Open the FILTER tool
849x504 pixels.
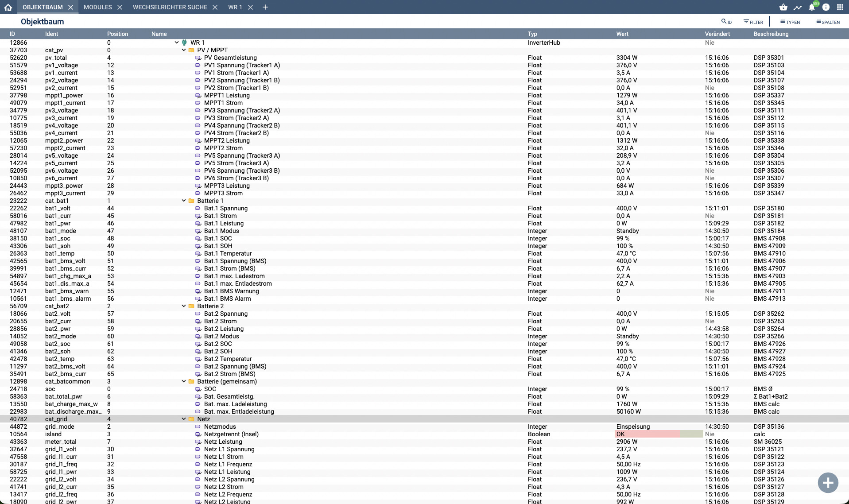pos(753,22)
